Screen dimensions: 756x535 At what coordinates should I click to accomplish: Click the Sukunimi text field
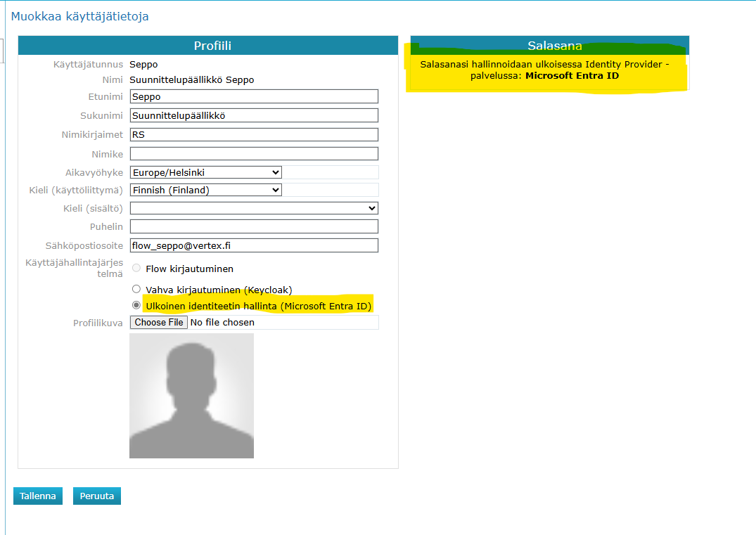(254, 115)
